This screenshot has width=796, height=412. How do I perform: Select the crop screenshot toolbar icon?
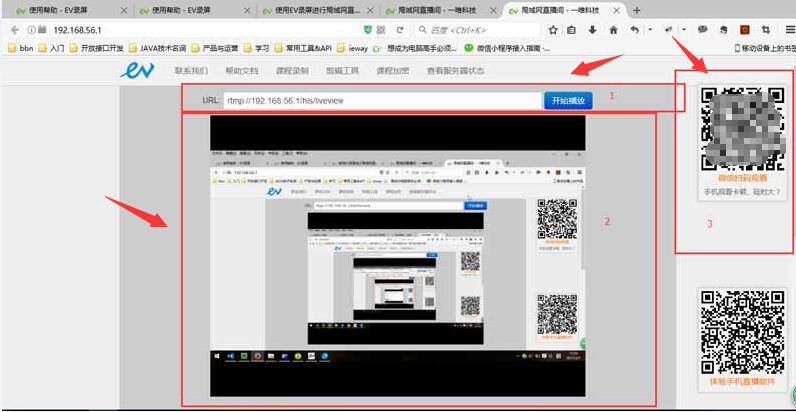click(x=765, y=30)
